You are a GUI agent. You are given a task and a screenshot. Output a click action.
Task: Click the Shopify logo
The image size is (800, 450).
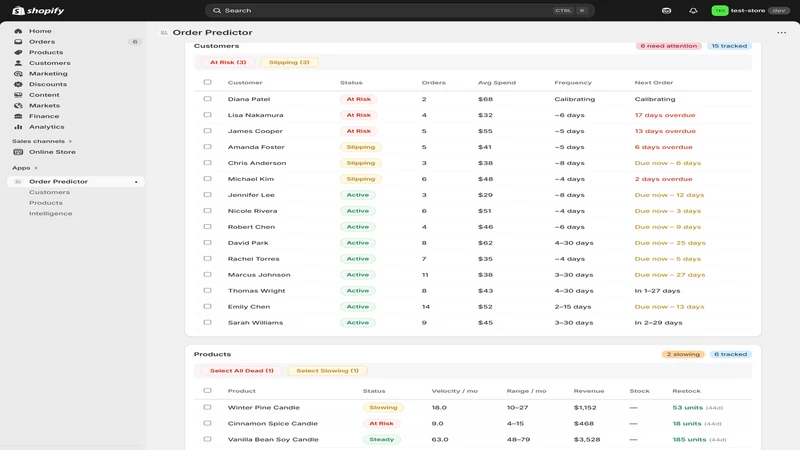pos(38,11)
